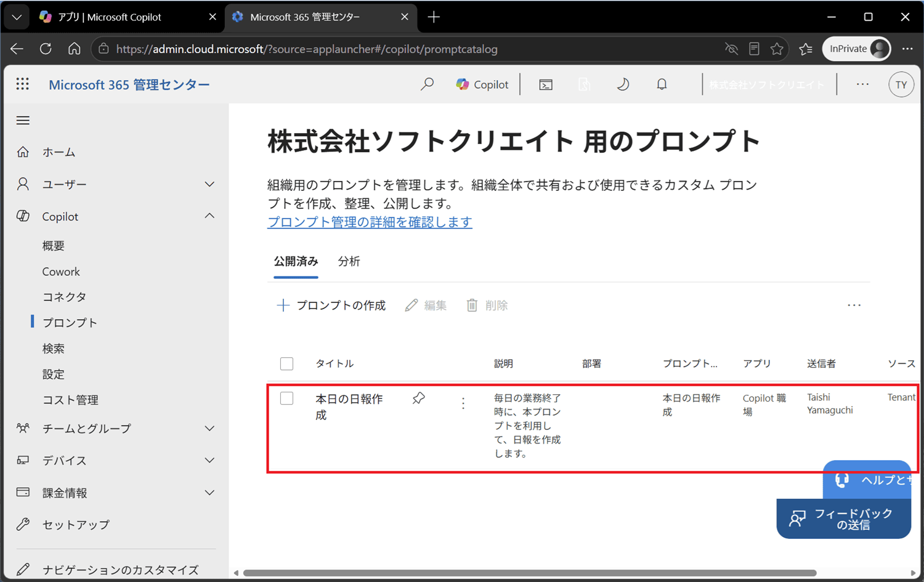The width and height of the screenshot is (924, 582).
Task: Open the browser tab list dropdown
Action: coord(17,17)
